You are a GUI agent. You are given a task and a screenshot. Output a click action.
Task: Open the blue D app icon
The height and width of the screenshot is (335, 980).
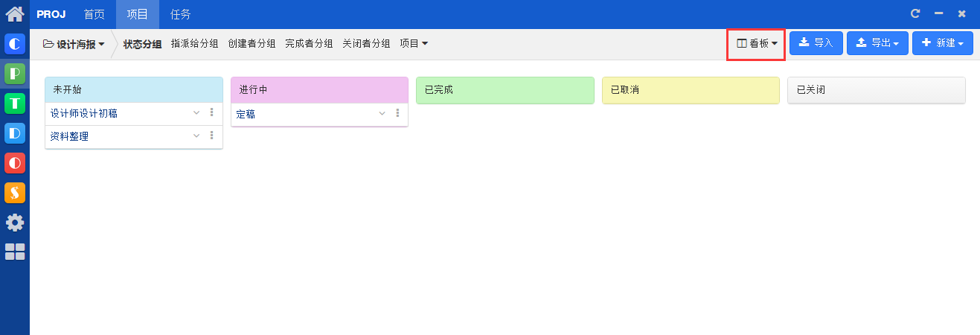point(15,133)
